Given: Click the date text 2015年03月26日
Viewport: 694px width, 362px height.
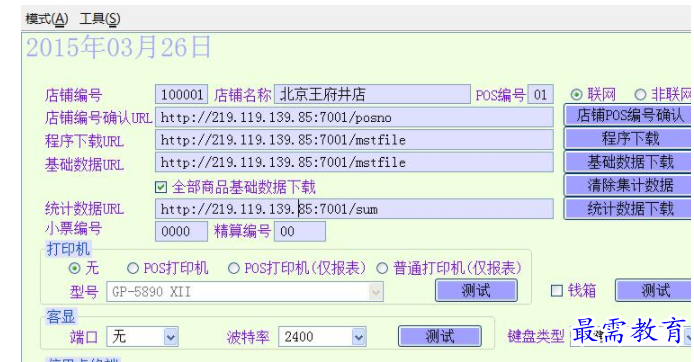Looking at the screenshot, I should coord(119,47).
